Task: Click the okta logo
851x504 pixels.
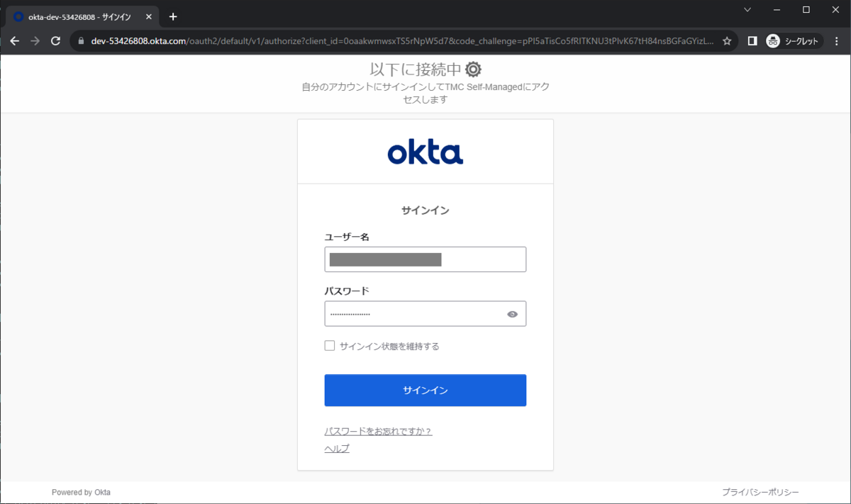Action: pos(425,152)
